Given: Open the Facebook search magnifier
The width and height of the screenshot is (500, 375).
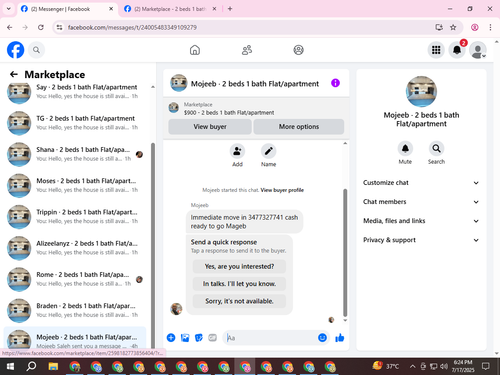Looking at the screenshot, I should pos(36,50).
